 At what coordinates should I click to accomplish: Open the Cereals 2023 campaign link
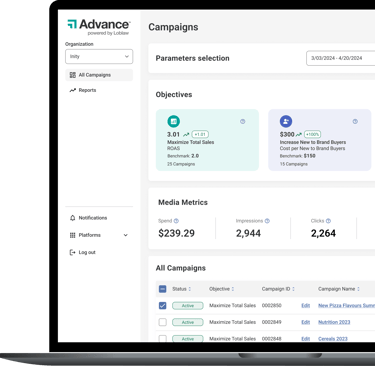pos(333,338)
